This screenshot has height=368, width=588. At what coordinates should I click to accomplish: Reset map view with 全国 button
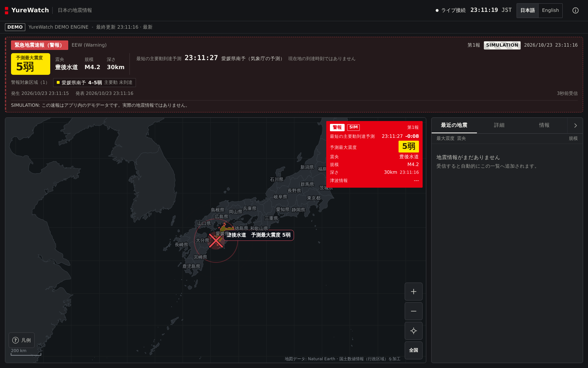coord(413,350)
